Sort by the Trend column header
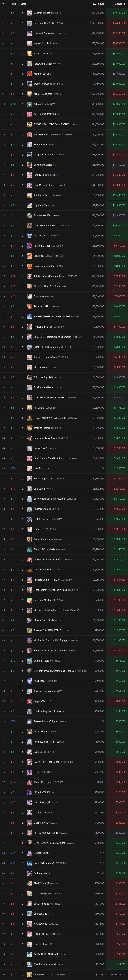The height and width of the screenshot is (980, 128). (x=13, y=4)
